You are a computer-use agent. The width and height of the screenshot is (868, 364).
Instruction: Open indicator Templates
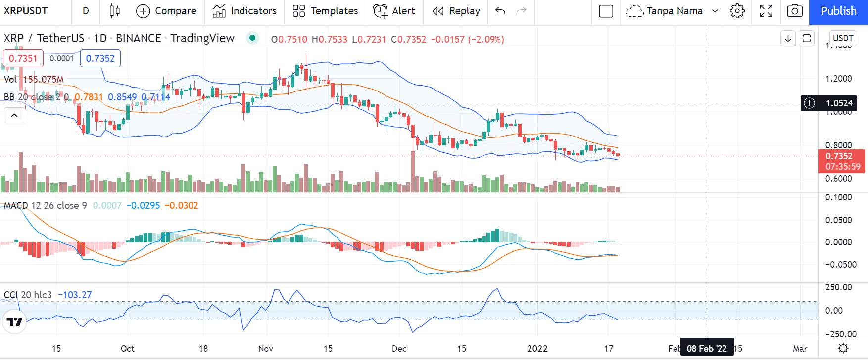[325, 11]
